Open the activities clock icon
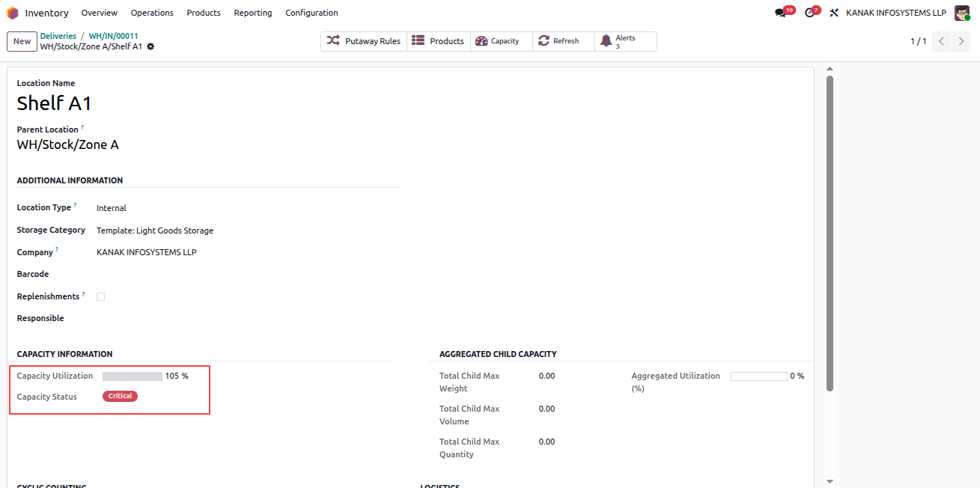 point(809,13)
